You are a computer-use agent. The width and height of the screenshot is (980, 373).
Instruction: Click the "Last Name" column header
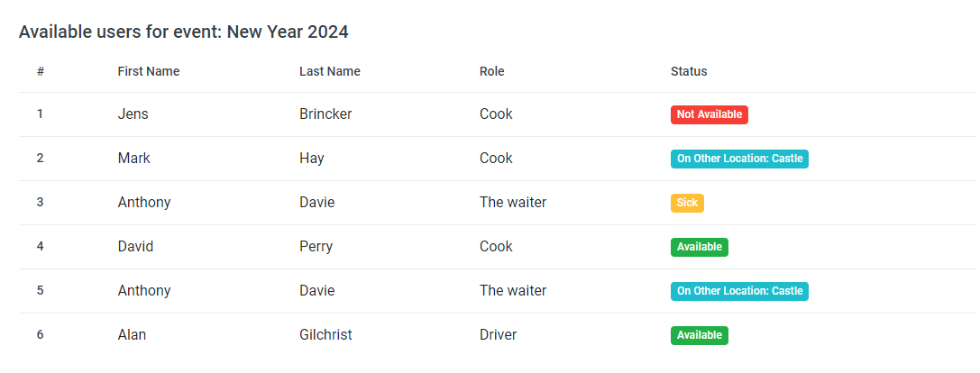[330, 72]
